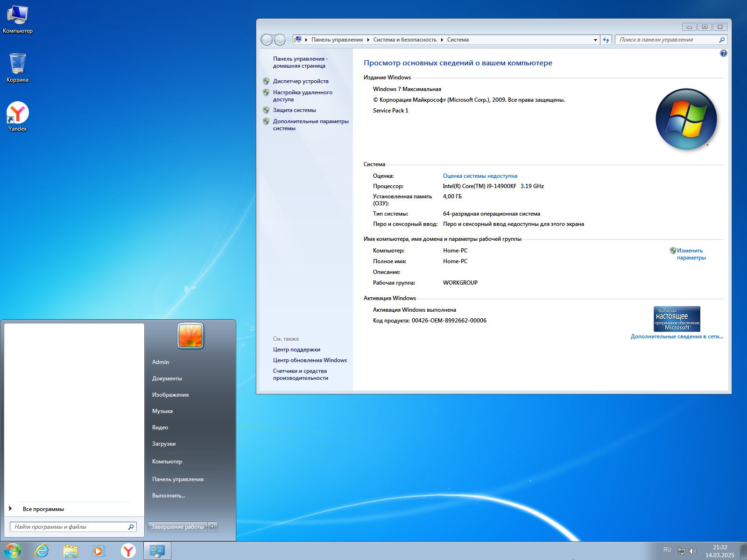Select the Control Panel taskbar button

point(157,551)
